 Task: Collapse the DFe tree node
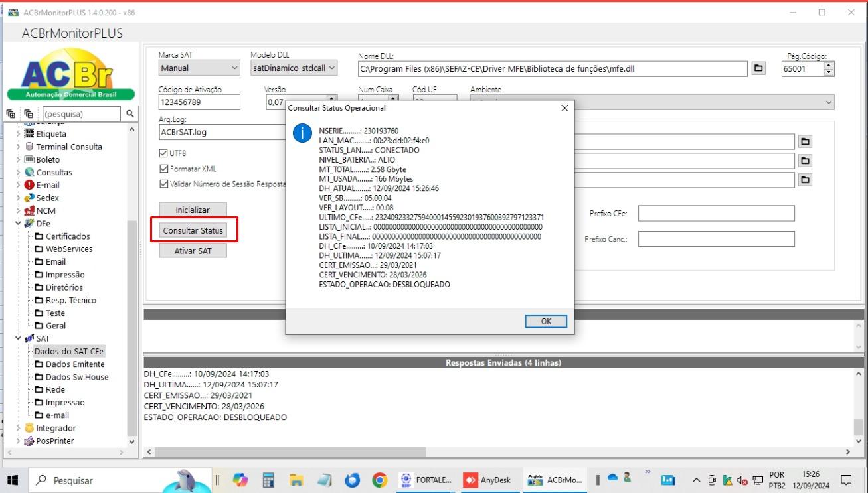18,224
